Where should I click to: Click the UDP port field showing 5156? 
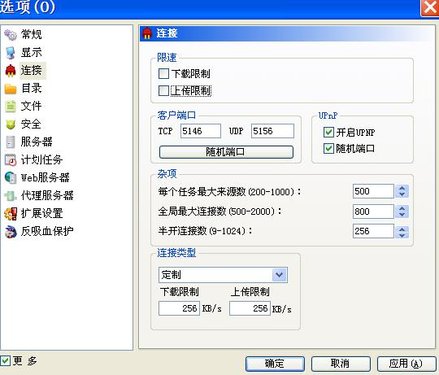coord(272,131)
